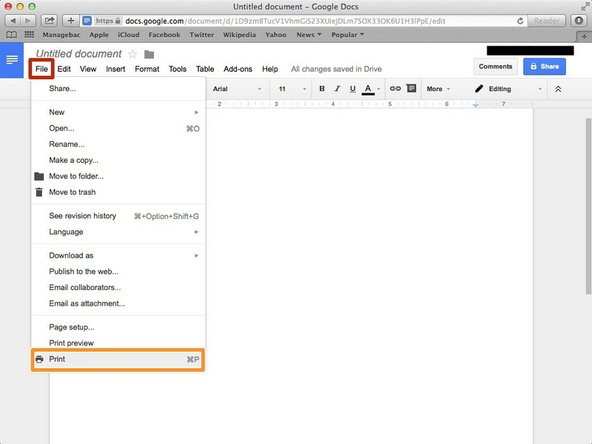Insert a link with the link icon
This screenshot has width=592, height=444.
[x=395, y=89]
